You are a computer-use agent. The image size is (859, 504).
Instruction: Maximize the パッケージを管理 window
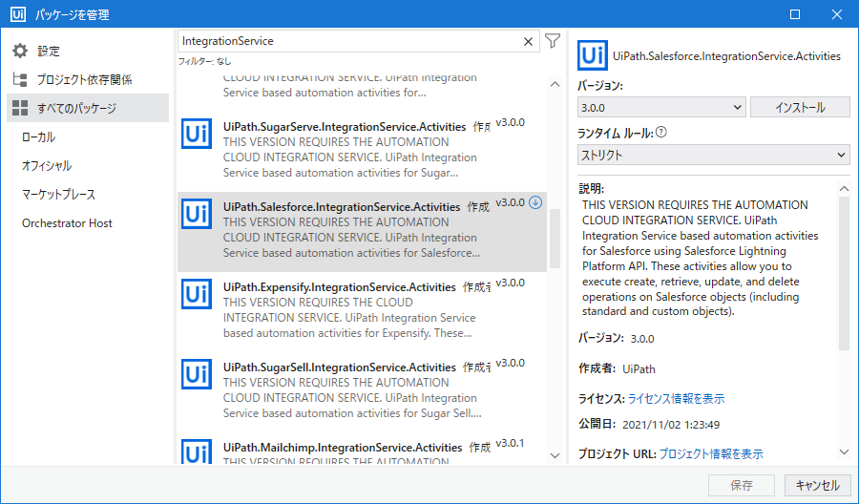795,14
